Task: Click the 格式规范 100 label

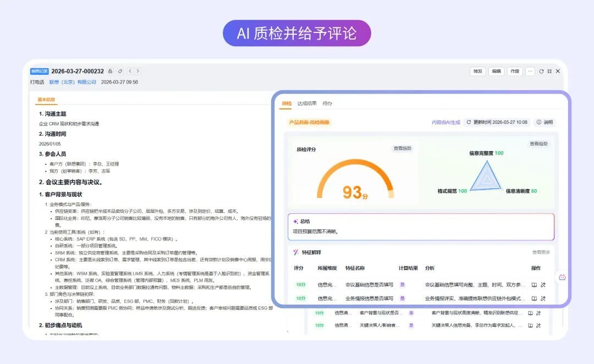Action: (452, 191)
